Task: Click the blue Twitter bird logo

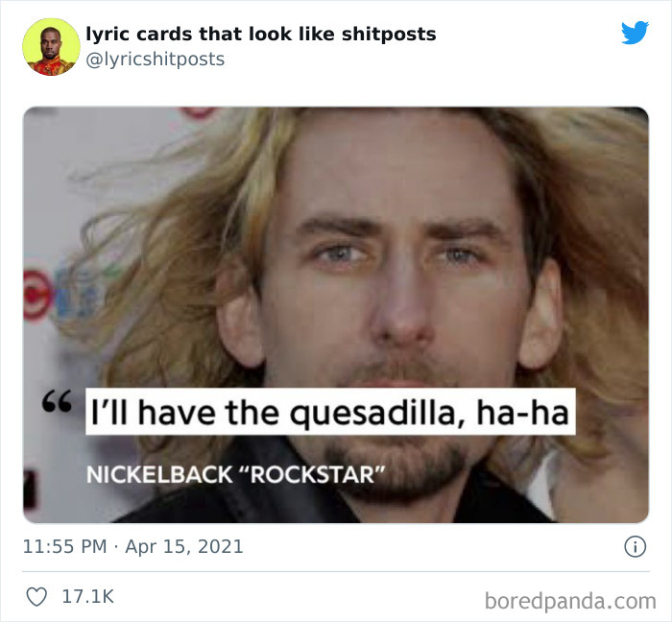Action: [635, 33]
